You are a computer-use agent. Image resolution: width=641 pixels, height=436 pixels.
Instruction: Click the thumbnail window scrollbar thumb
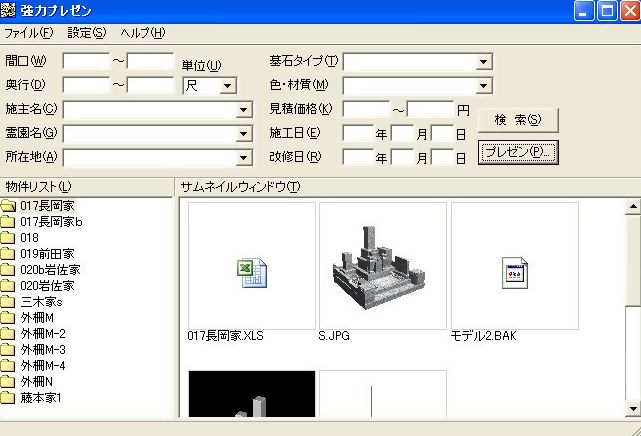tap(633, 259)
